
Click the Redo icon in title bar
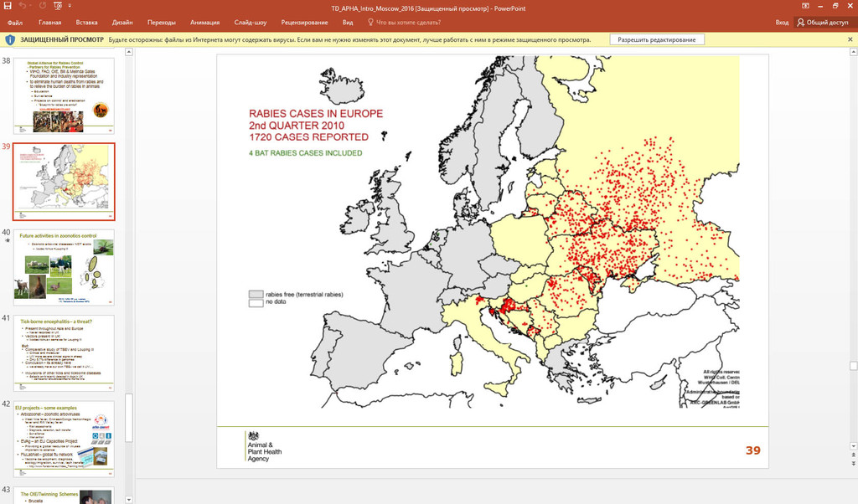point(42,7)
